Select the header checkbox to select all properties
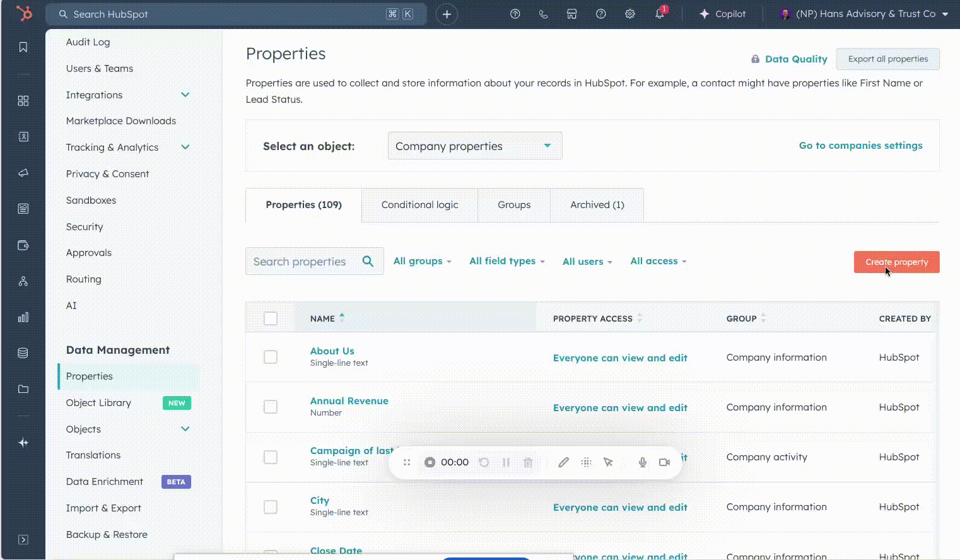960x560 pixels. pos(270,318)
